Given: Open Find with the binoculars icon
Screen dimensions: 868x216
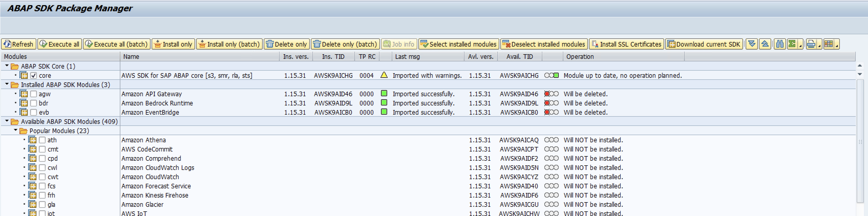Looking at the screenshot, I should tap(780, 44).
